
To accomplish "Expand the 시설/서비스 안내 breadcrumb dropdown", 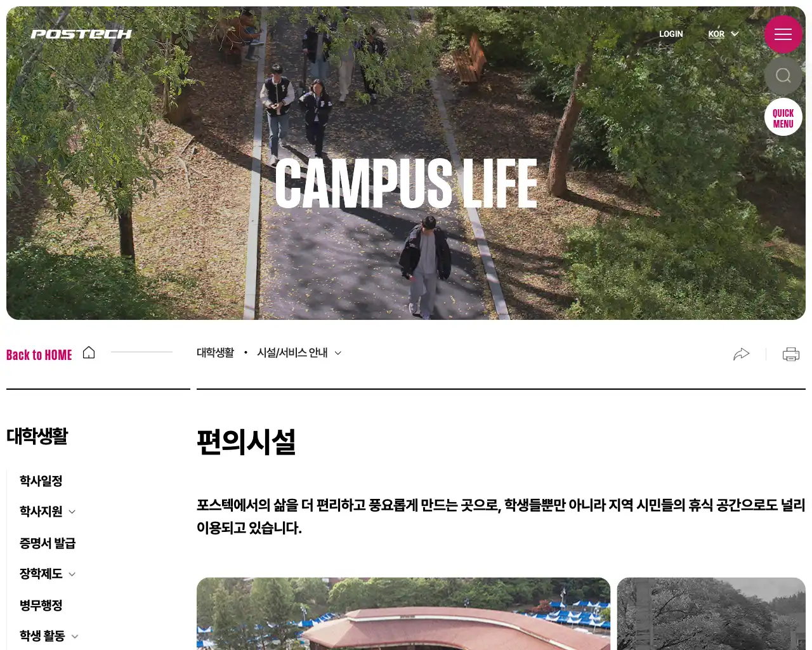I will (299, 353).
